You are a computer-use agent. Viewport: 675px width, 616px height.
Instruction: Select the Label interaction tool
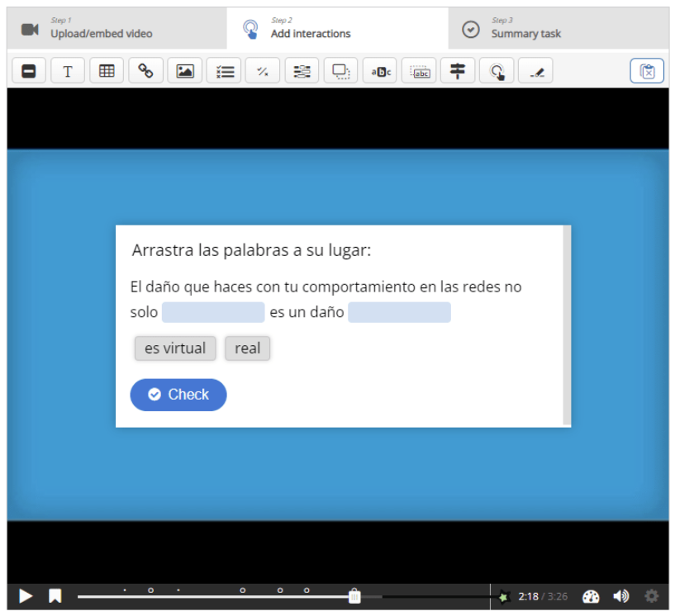[29, 70]
